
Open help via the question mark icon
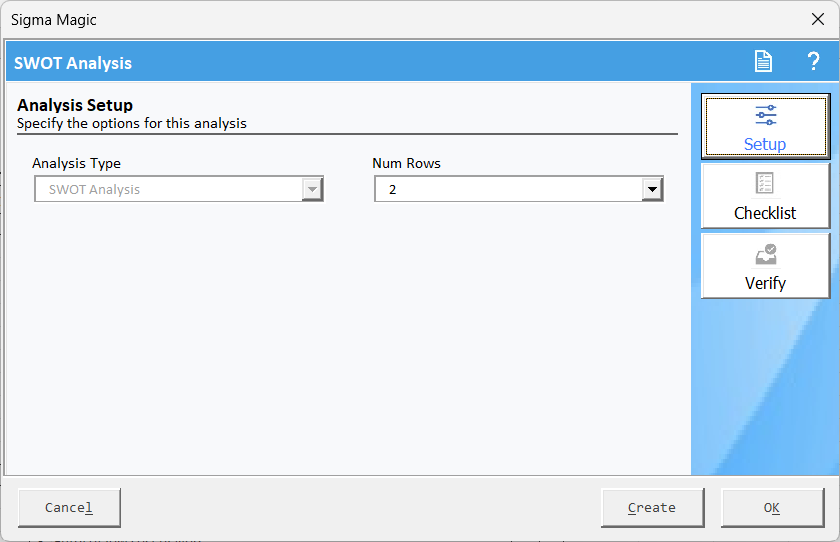coord(813,61)
